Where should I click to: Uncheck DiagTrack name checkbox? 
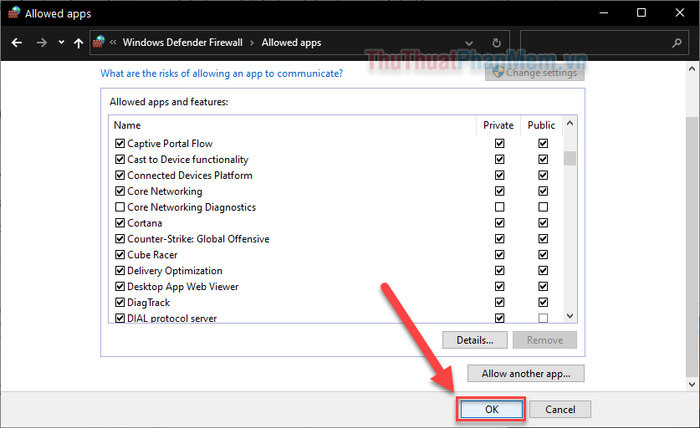120,302
